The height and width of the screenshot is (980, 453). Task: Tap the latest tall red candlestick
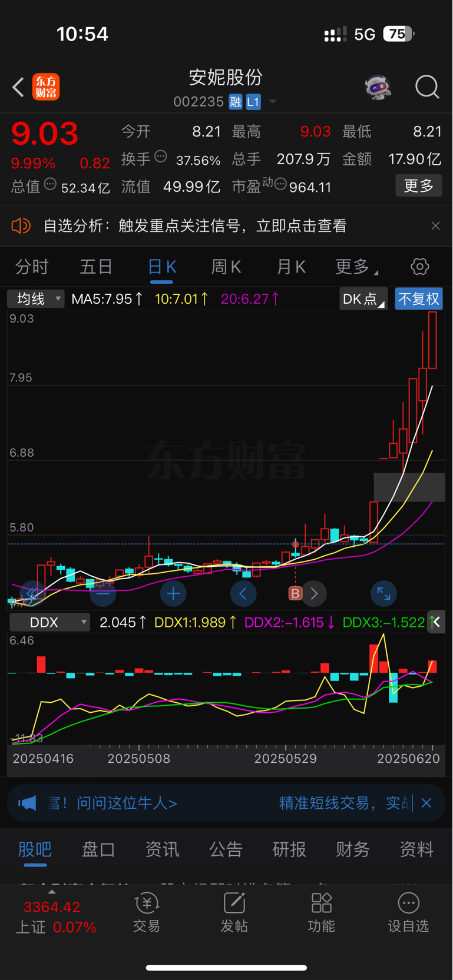pos(432,341)
